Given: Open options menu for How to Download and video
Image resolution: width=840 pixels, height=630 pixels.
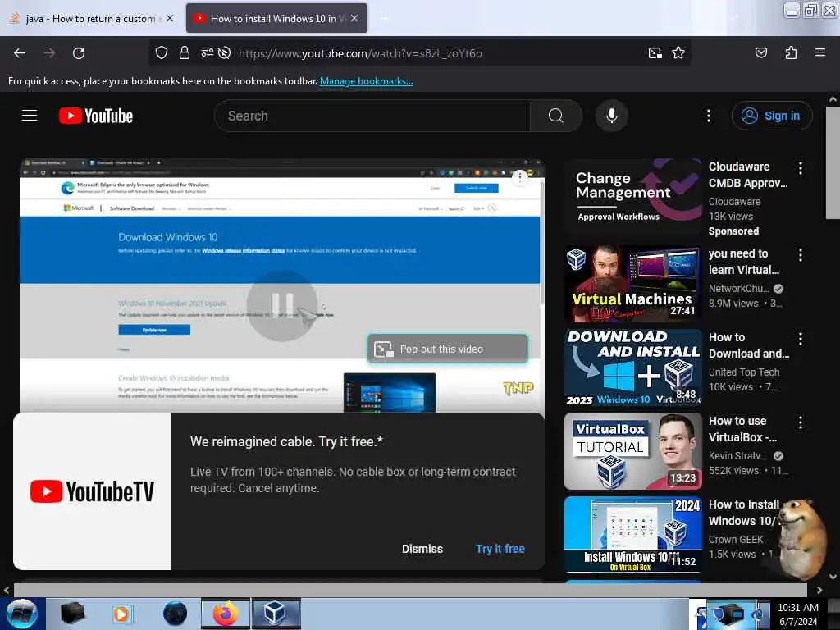Looking at the screenshot, I should coord(801,339).
